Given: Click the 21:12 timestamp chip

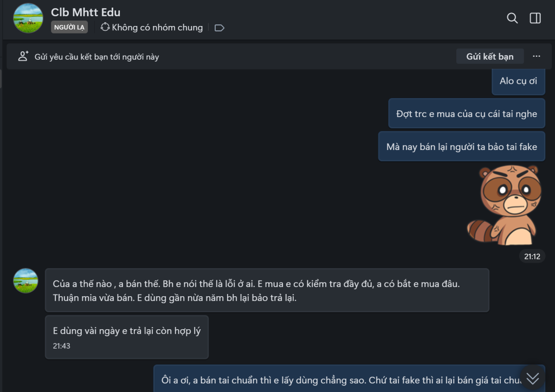Looking at the screenshot, I should [532, 257].
